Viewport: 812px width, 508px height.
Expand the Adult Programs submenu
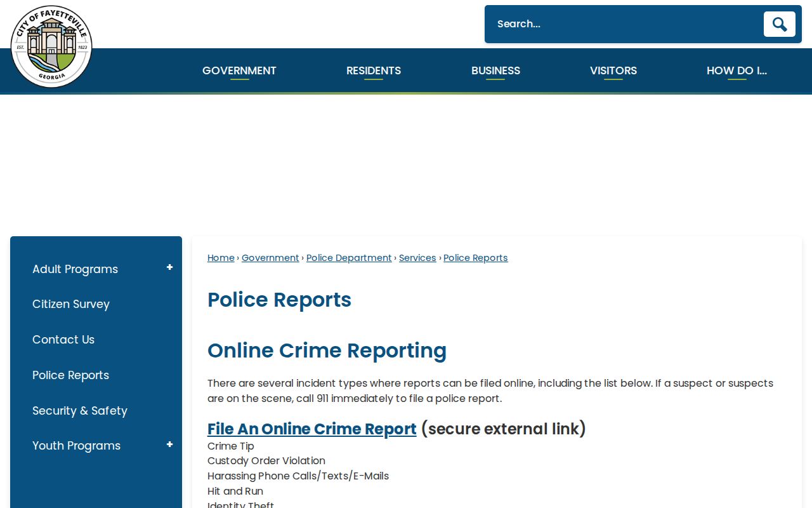(x=169, y=268)
